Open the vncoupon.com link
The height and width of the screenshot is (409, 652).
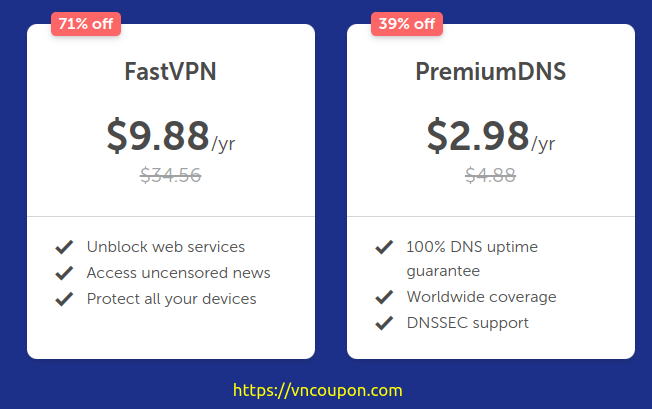coord(318,390)
